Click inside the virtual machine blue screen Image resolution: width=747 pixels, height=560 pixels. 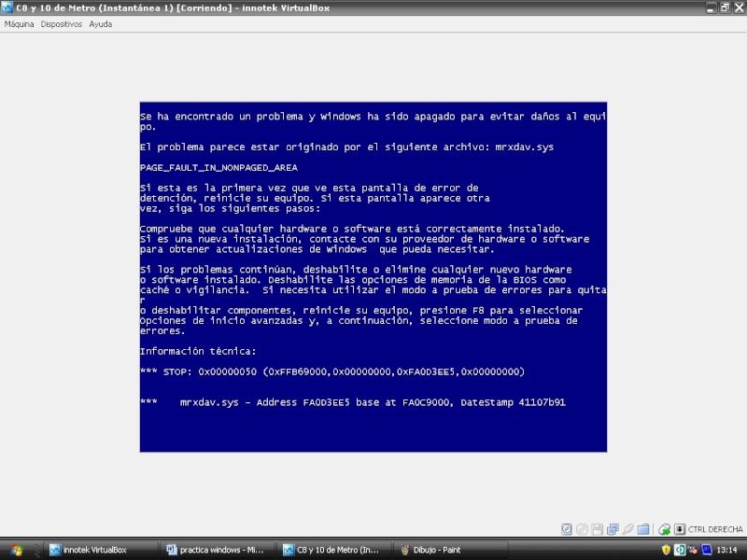[373, 276]
